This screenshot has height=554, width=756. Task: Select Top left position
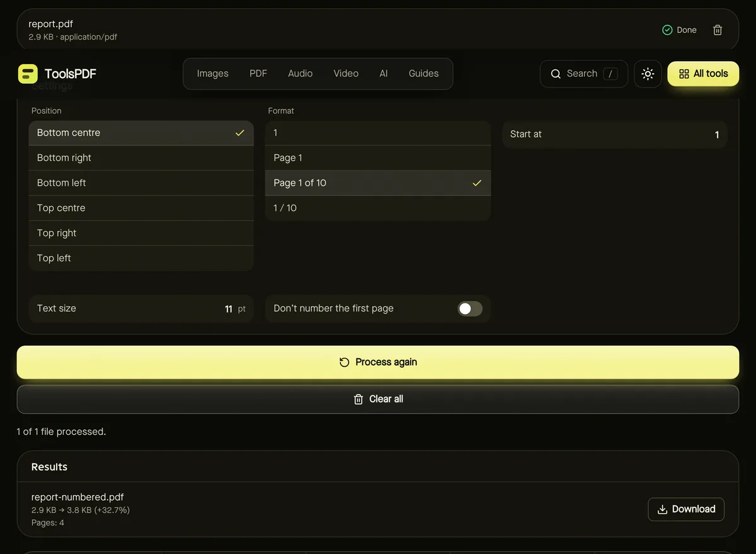[x=141, y=258]
